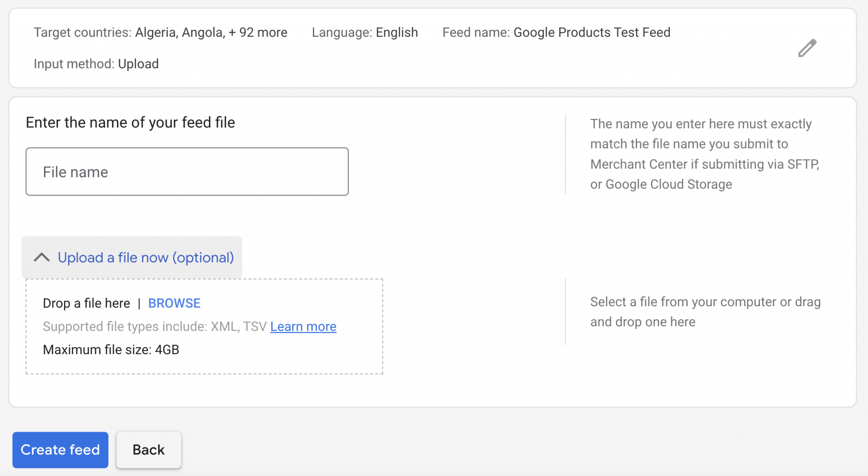Click the 'Drop a file here' text
868x476 pixels.
[86, 303]
